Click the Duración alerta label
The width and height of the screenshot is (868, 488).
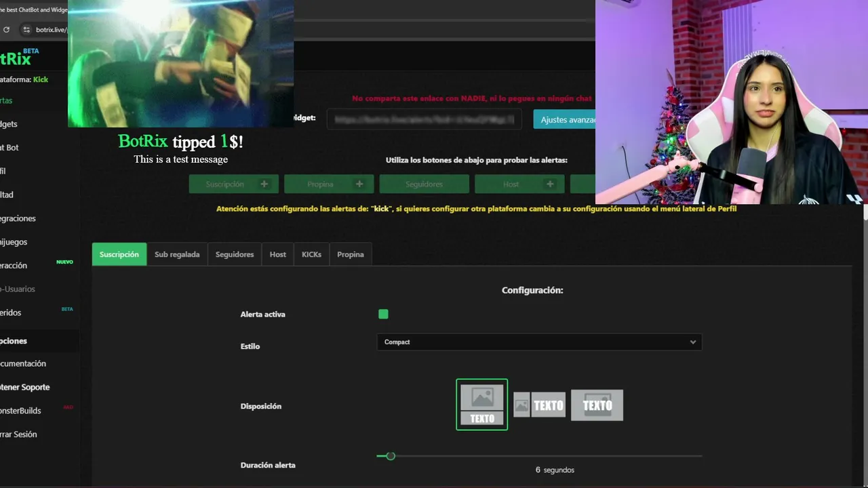click(x=267, y=465)
